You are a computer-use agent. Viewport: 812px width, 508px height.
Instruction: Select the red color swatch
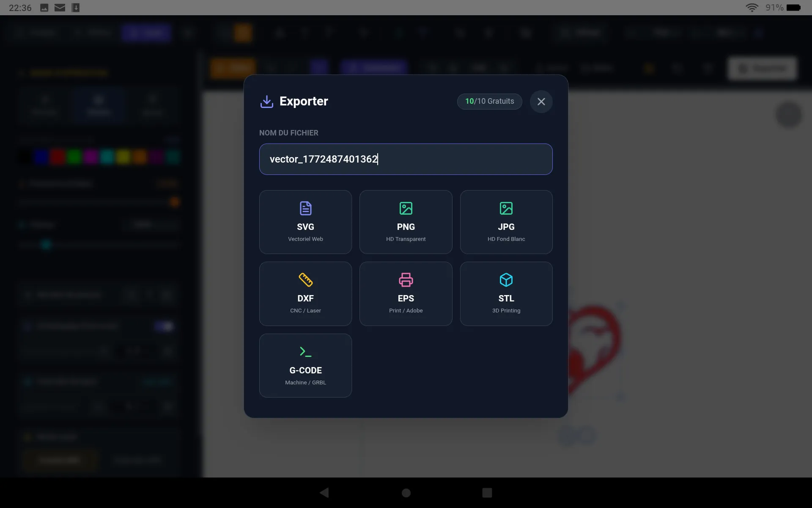coord(58,157)
